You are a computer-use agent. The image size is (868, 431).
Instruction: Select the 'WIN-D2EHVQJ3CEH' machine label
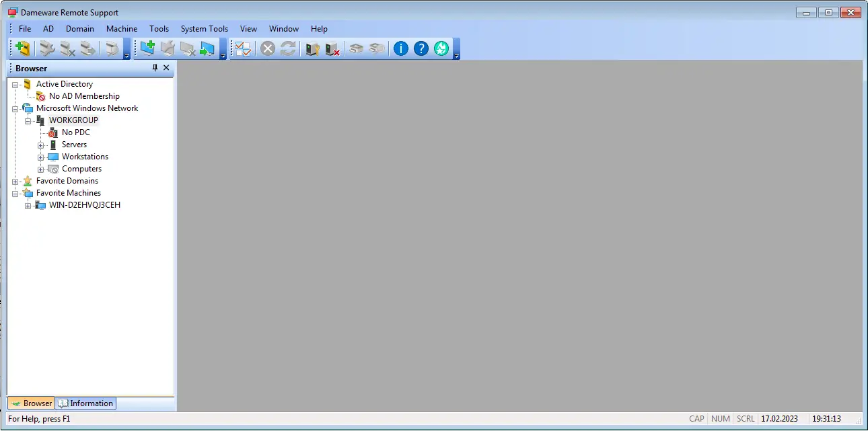pos(85,205)
